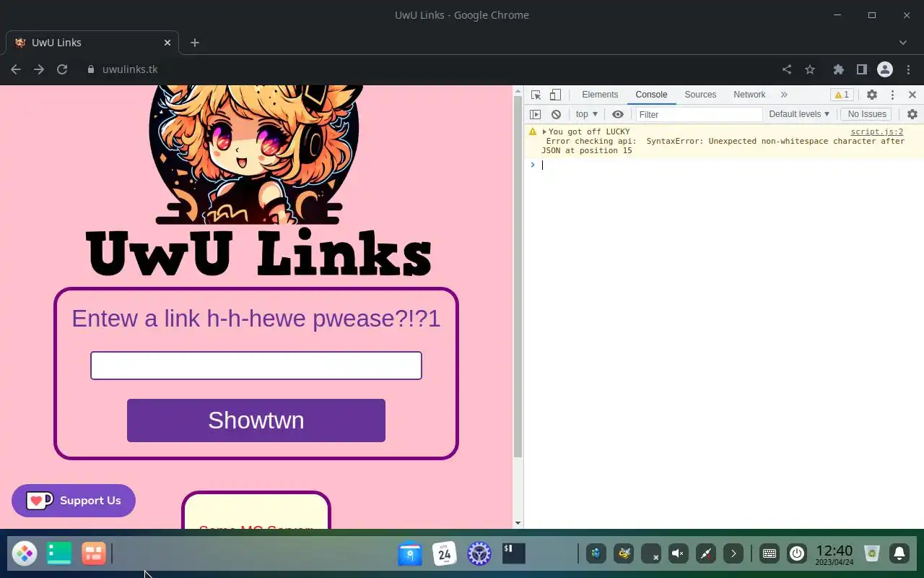Expand the 'You got off LUCKY' warning message
The image size is (924, 578).
(544, 131)
